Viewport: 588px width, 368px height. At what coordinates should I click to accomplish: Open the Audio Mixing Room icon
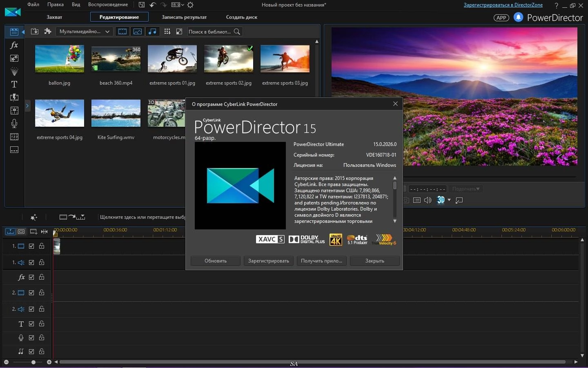point(14,110)
